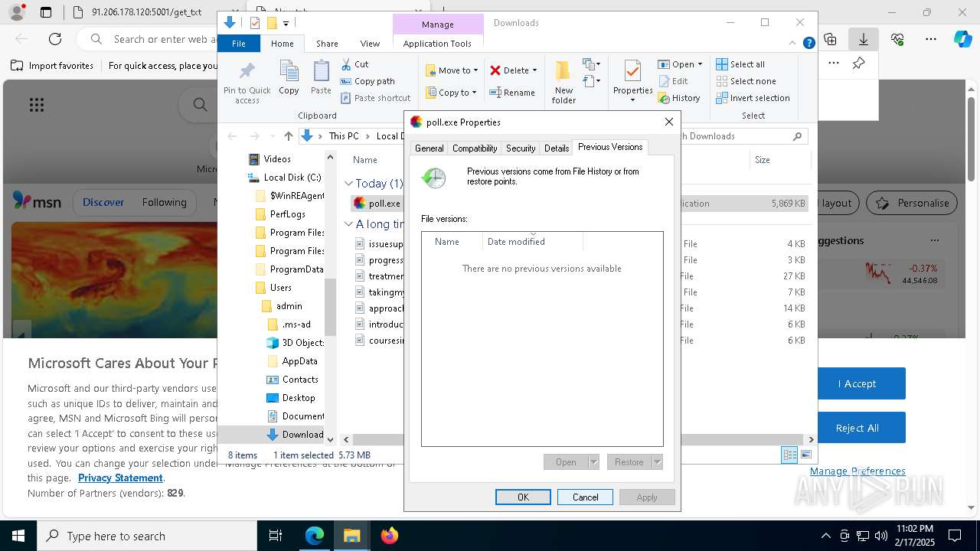The height and width of the screenshot is (551, 980).
Task: Switch to large icons view button
Action: (805, 455)
